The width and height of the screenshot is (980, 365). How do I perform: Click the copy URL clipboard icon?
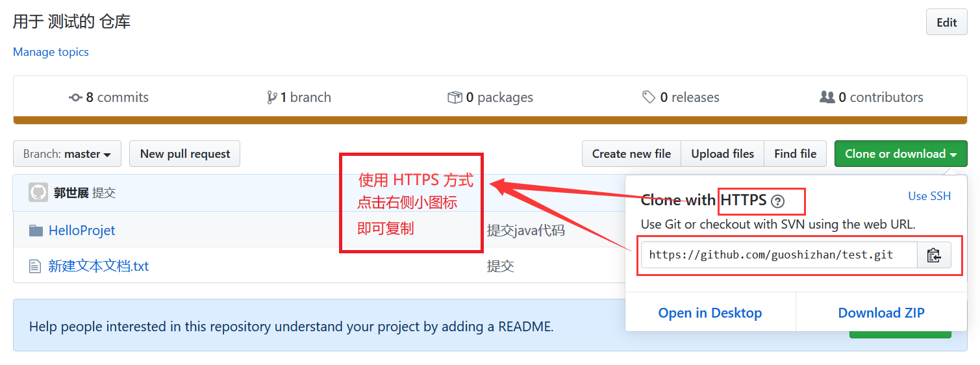tap(934, 255)
